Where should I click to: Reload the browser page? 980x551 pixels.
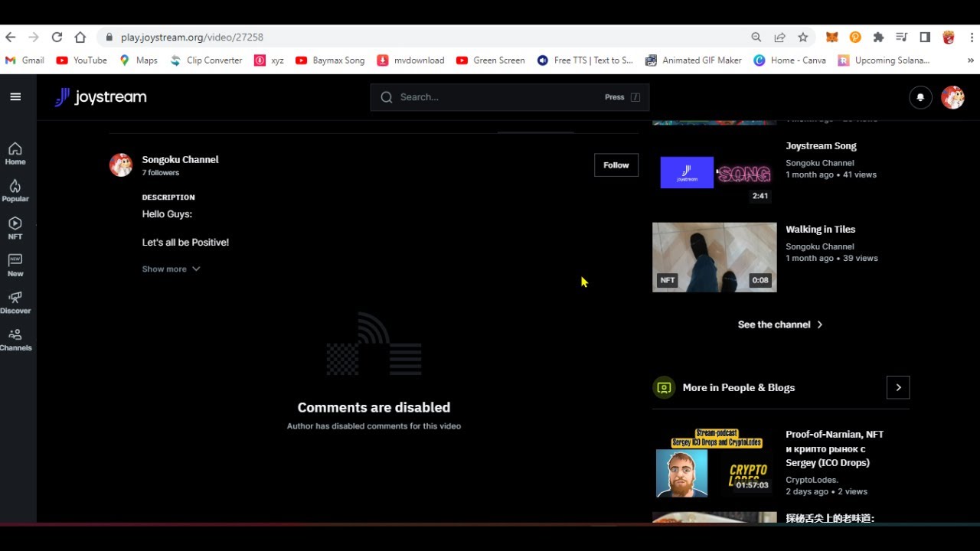click(x=57, y=37)
